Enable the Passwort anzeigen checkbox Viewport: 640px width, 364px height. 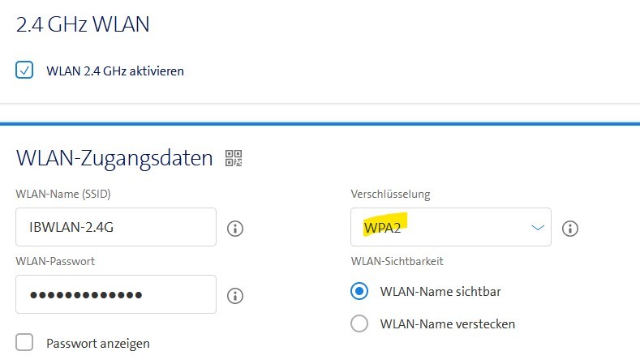click(24, 343)
